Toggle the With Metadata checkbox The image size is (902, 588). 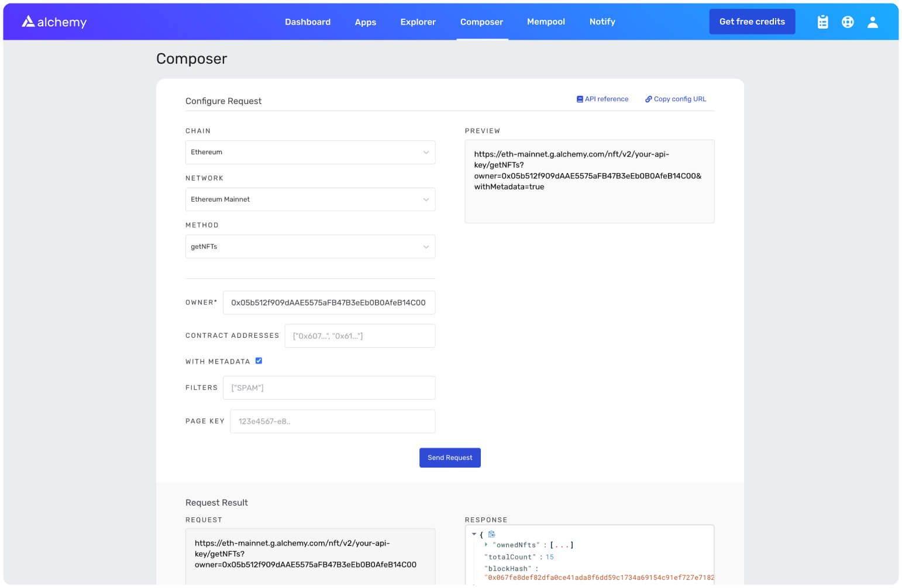pyautogui.click(x=259, y=361)
